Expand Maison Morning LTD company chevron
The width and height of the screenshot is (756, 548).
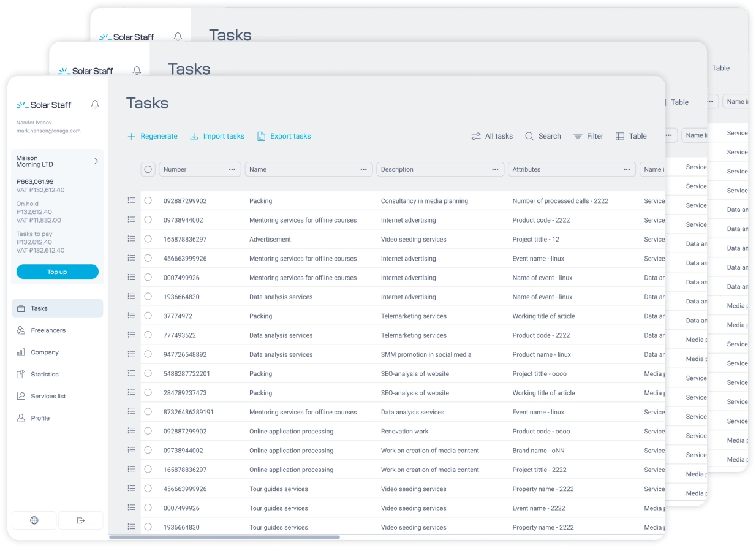(96, 161)
